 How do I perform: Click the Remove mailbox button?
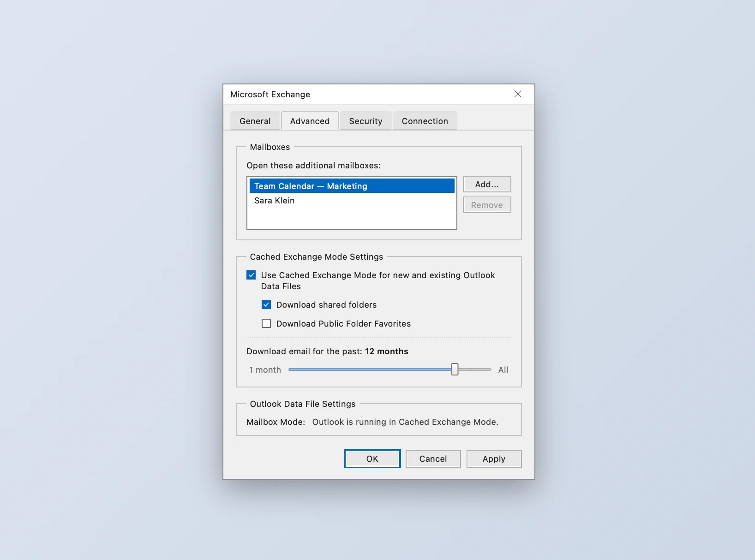click(x=487, y=205)
